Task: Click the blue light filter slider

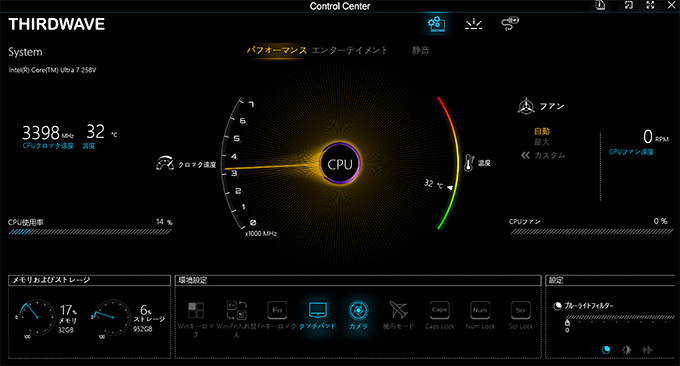Action: [620, 318]
